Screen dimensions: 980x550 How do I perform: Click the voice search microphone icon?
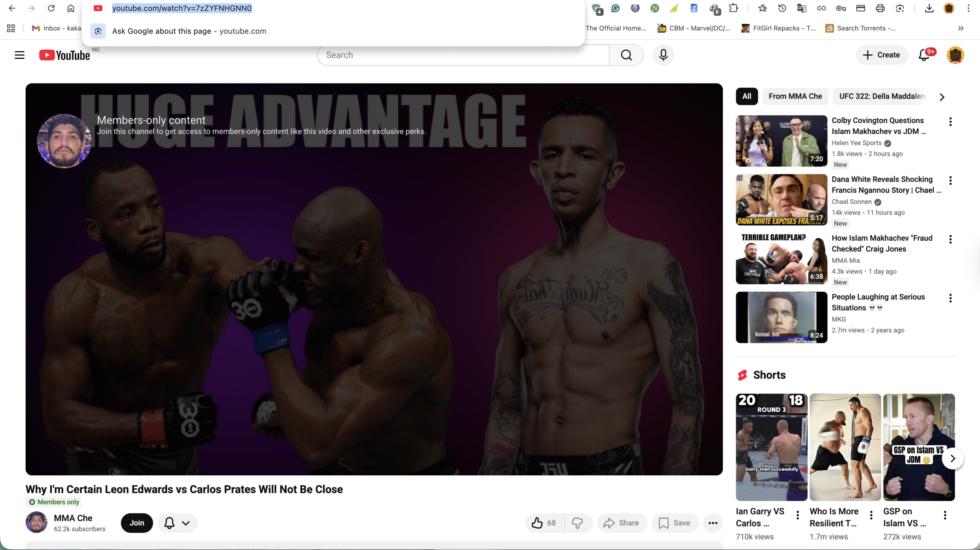click(x=663, y=55)
